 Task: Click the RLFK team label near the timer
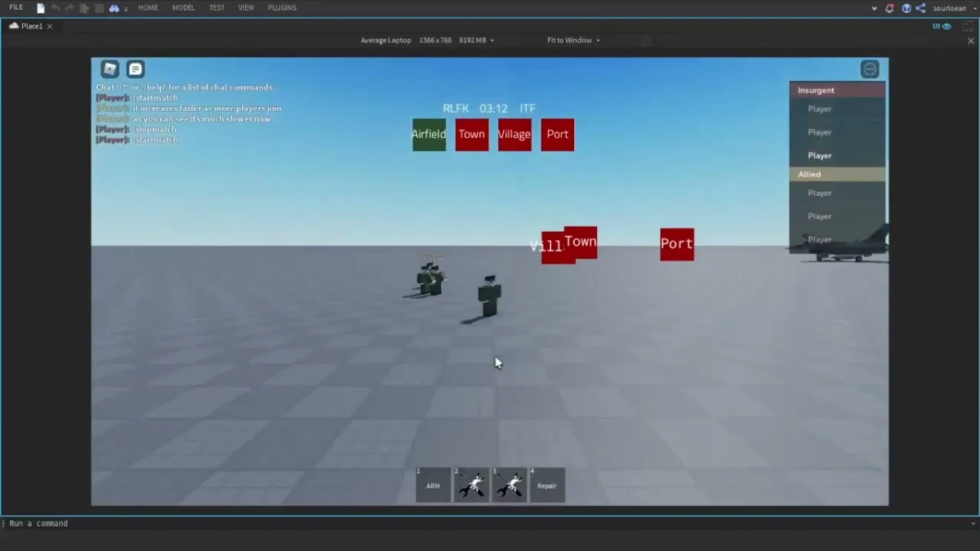[456, 109]
